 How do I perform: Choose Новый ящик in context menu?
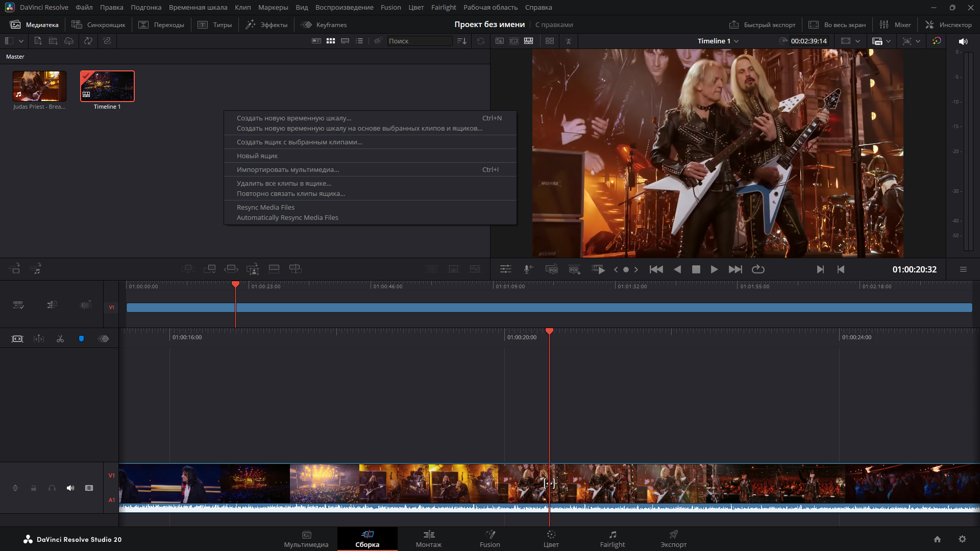coord(370,156)
